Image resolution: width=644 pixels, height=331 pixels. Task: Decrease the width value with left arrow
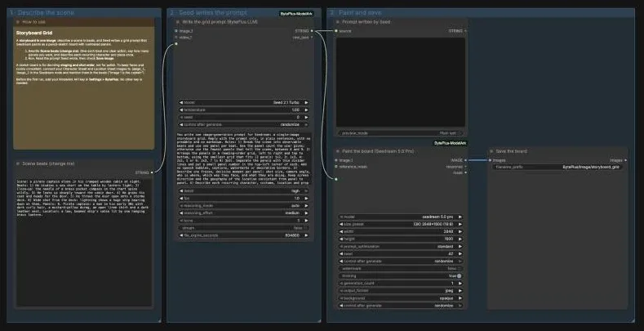341,231
